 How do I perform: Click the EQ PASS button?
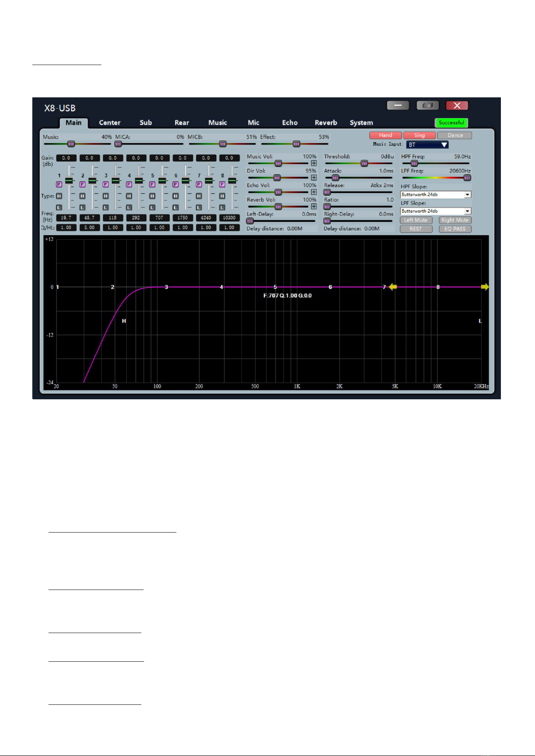pyautogui.click(x=455, y=229)
